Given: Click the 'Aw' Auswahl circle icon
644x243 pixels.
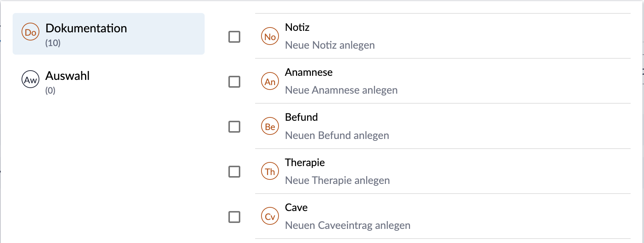Looking at the screenshot, I should coord(30,80).
